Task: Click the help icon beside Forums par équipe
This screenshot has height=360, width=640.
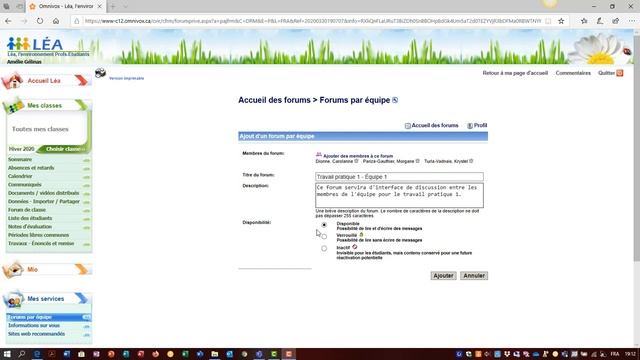Action: click(x=395, y=100)
